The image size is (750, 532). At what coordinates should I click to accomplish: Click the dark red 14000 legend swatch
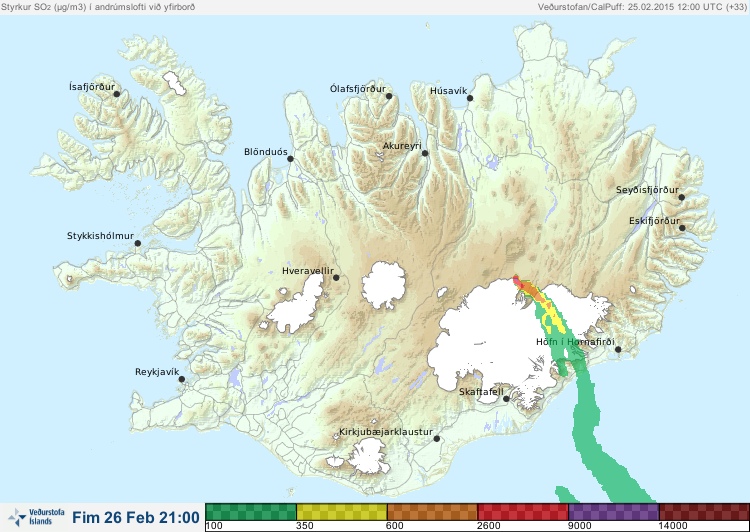[x=704, y=511]
